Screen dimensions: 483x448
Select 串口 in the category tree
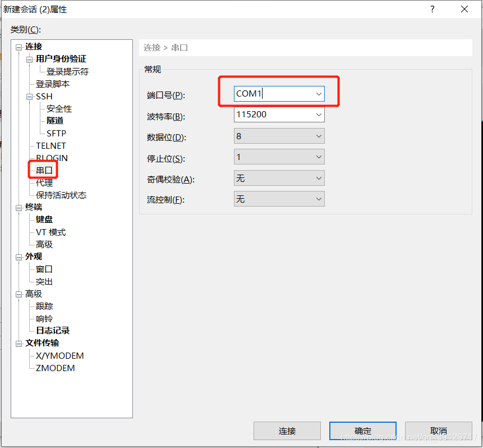click(44, 170)
